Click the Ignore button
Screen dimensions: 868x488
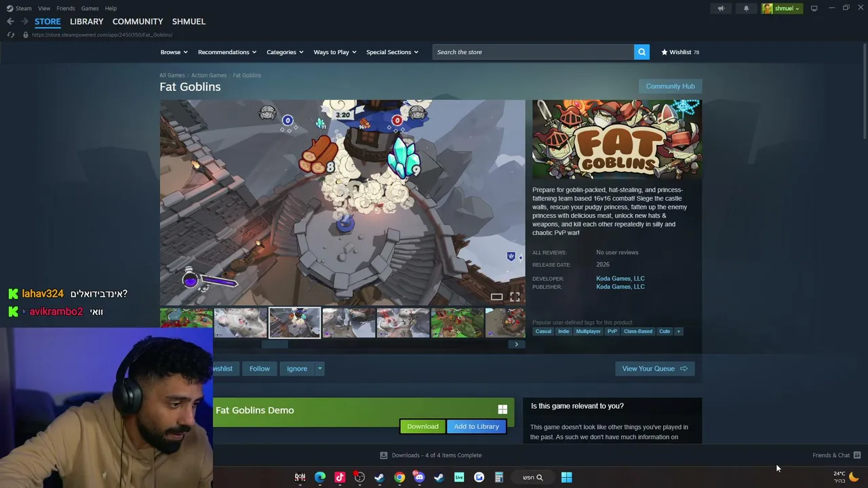pos(297,369)
